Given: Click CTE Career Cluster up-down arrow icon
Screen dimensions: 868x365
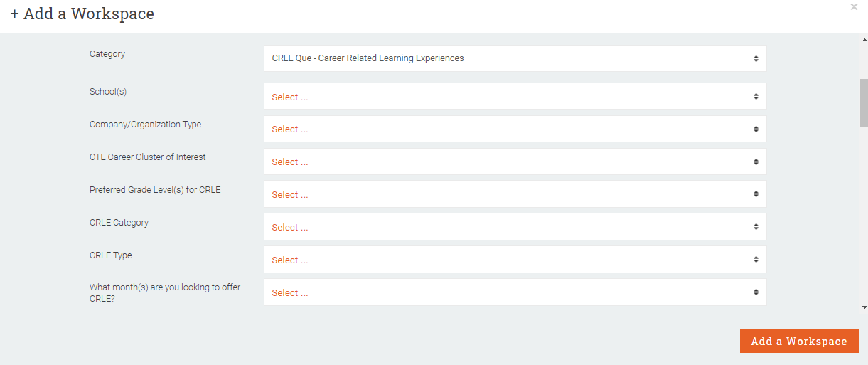Looking at the screenshot, I should click(x=756, y=162).
